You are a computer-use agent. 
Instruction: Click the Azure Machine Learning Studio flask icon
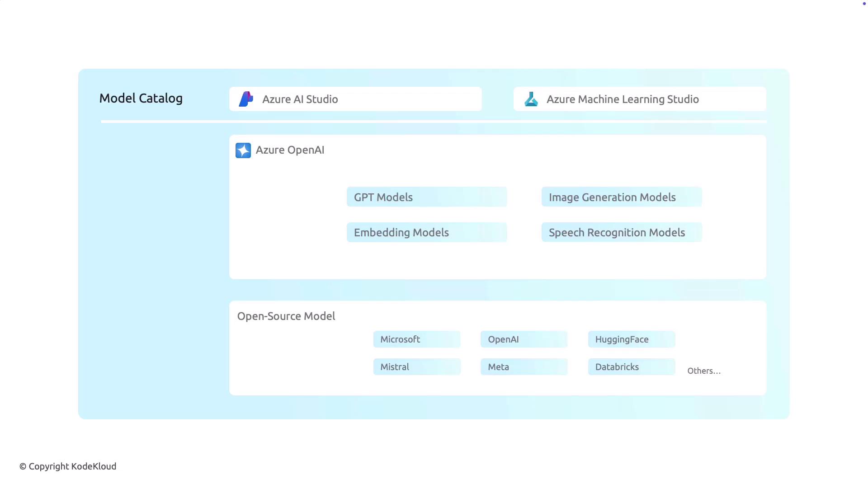click(x=531, y=99)
